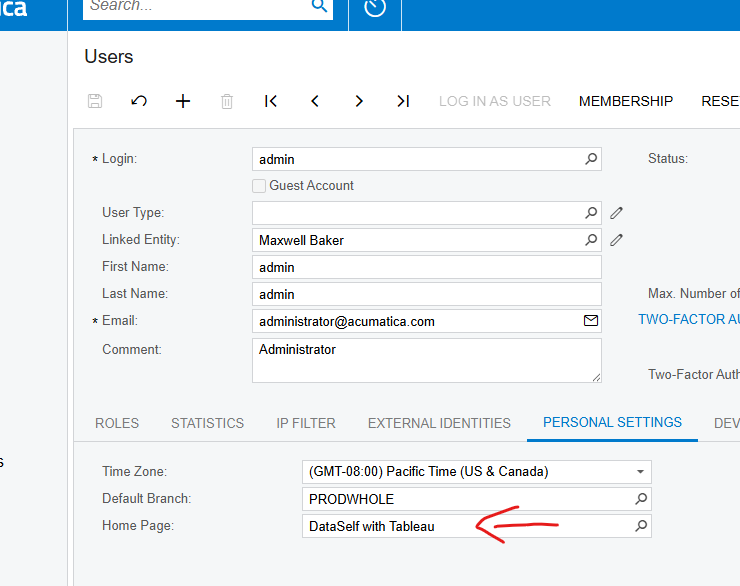740x586 pixels.
Task: Open the recent history clock icon
Action: coord(375,7)
